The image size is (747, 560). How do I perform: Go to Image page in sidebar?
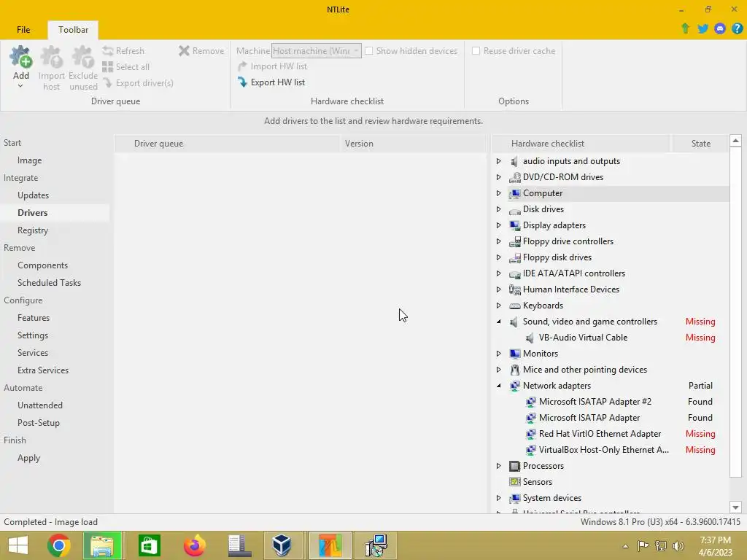click(29, 160)
